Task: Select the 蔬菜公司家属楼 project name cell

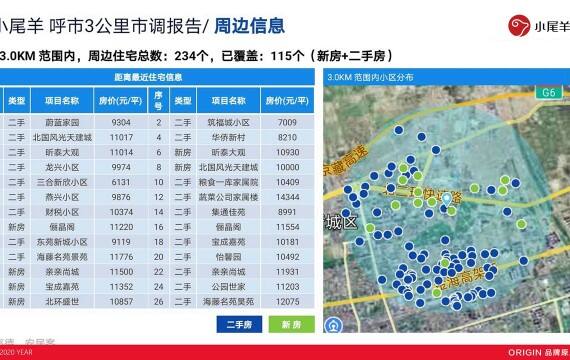Action: coord(229,197)
